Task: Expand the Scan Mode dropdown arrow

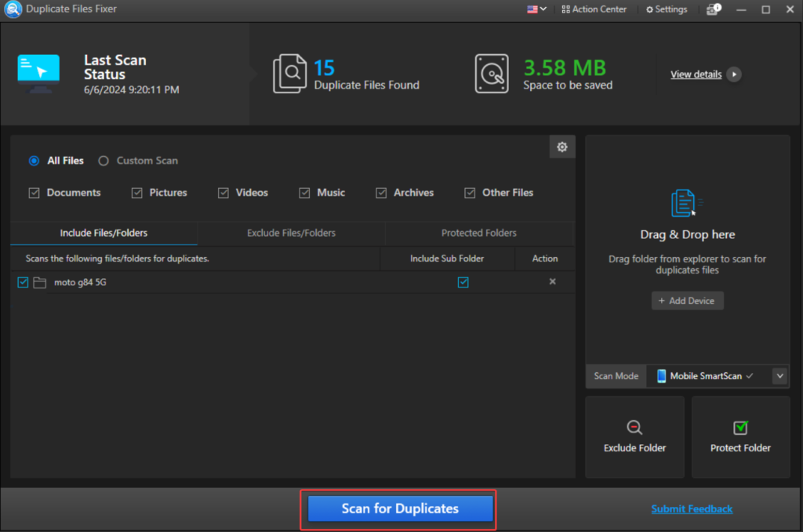Action: [779, 376]
